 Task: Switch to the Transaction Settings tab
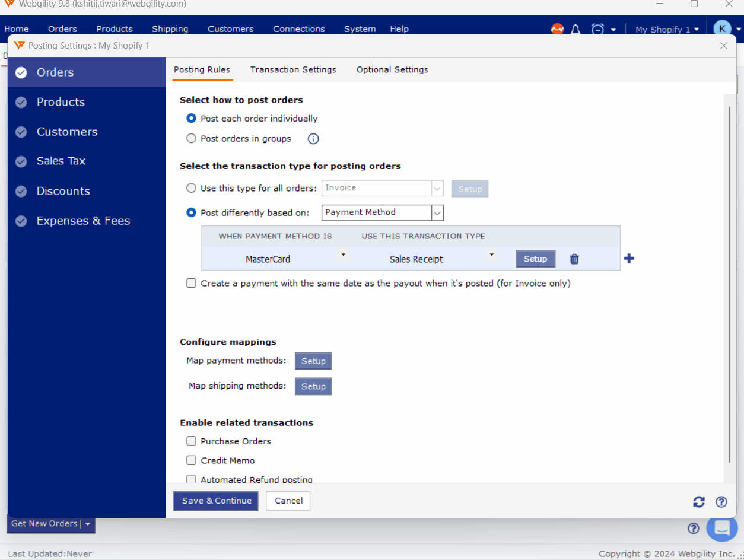click(293, 69)
